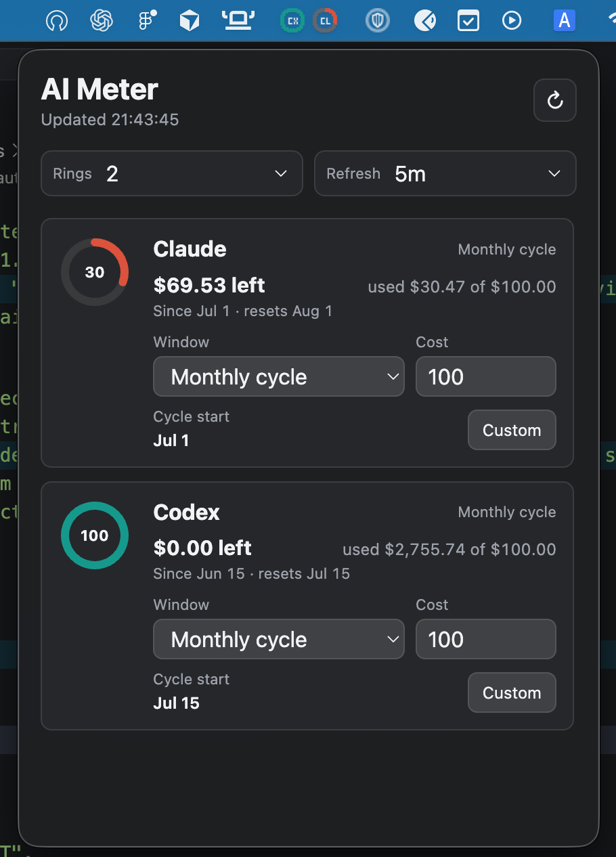Click the 'Claude' provider heading
The height and width of the screenshot is (857, 616).
click(x=190, y=249)
